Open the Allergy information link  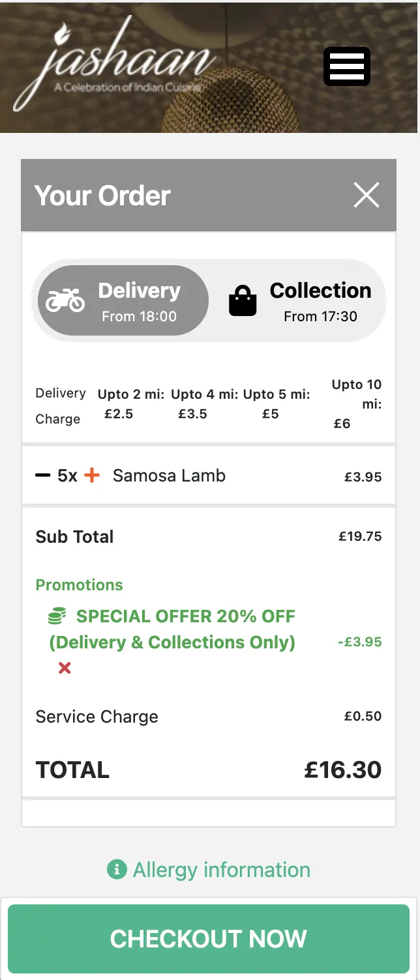click(221, 869)
